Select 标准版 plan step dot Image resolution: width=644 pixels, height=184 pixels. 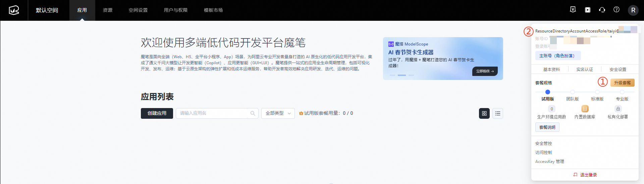click(x=597, y=92)
